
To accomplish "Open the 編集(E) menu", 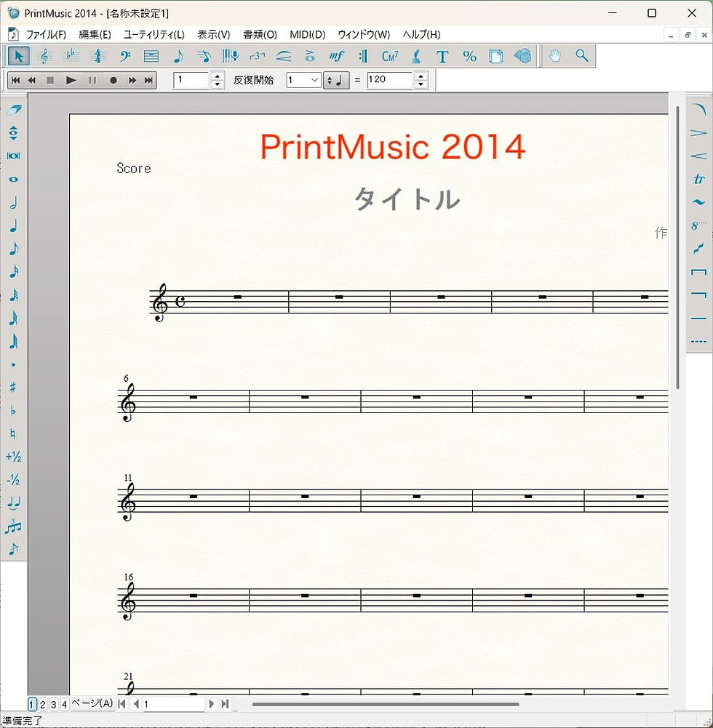I will coord(95,35).
